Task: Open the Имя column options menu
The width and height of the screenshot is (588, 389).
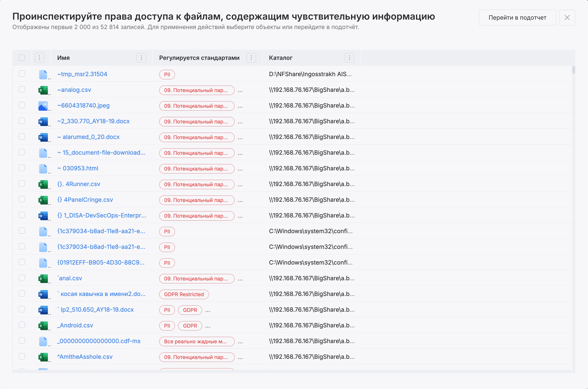Action: (141, 58)
